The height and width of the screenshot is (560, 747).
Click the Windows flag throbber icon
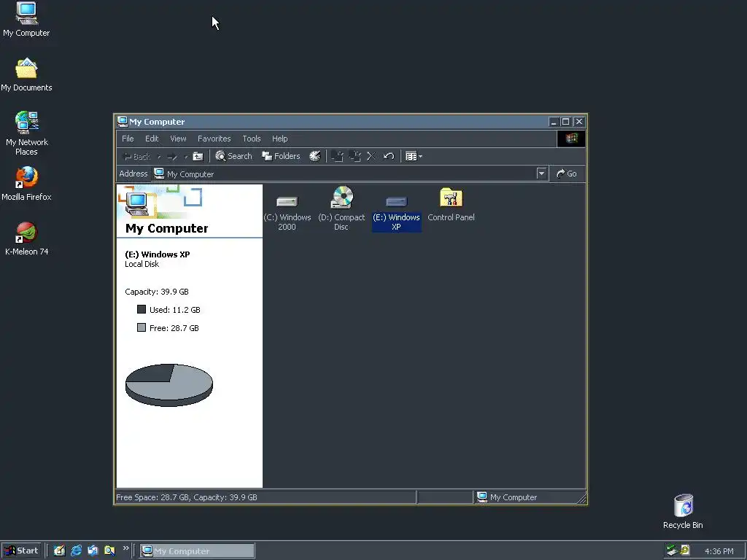[x=571, y=139]
